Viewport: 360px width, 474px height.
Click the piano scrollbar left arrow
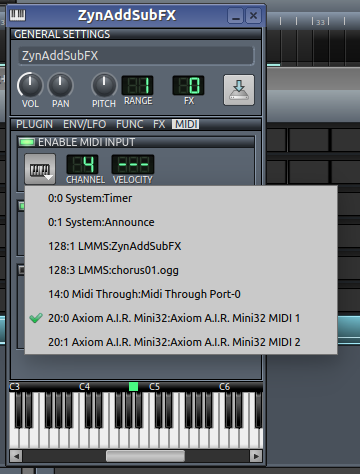tap(16, 456)
